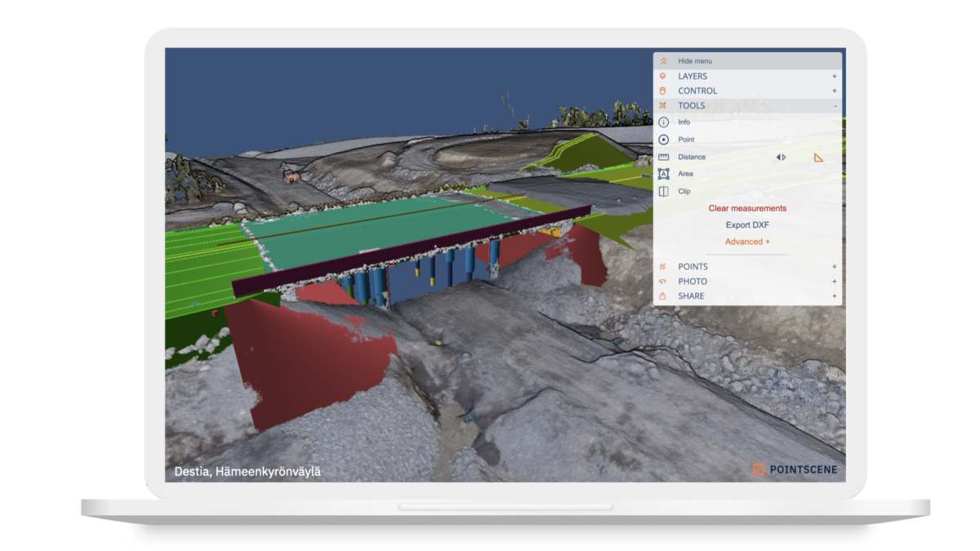Click the crossed tools icon beside TOOLS
980x551 pixels.
pos(663,105)
